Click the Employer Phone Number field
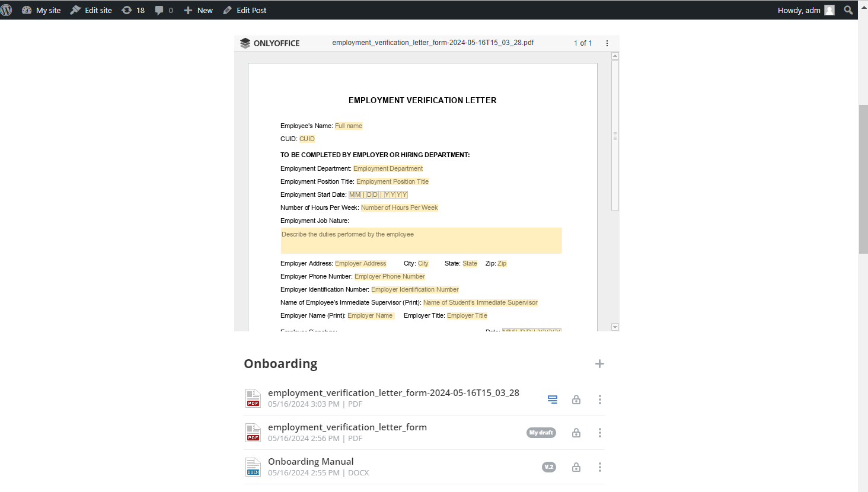Screen dimensions: 868x492 click(390, 276)
